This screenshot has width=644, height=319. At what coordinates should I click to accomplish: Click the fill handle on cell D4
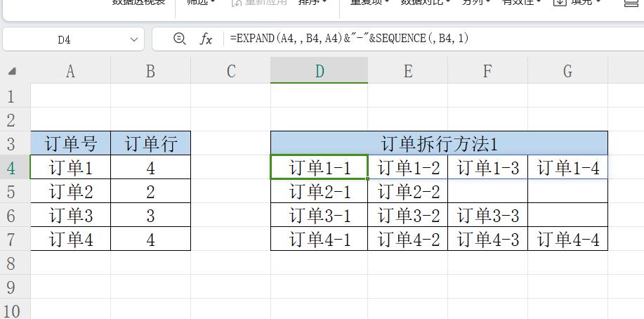[x=368, y=178]
